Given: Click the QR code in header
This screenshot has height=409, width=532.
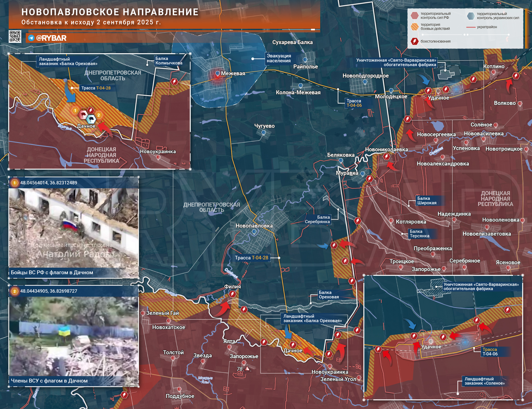Looking at the screenshot, I should click(15, 36).
